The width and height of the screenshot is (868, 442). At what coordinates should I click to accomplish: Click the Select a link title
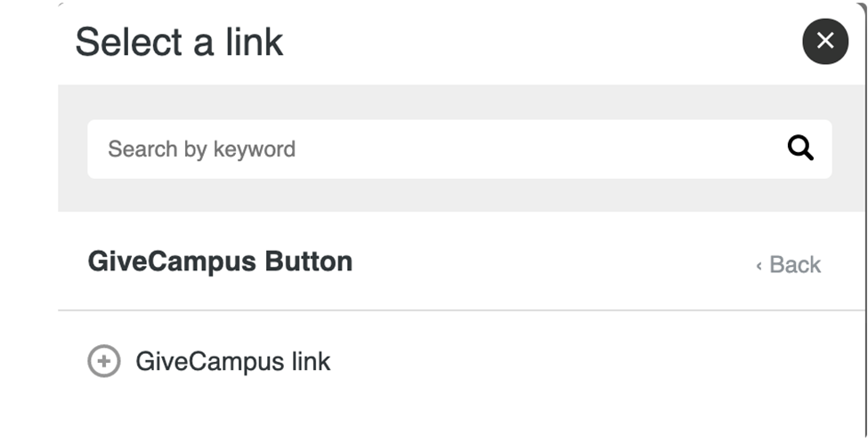pos(179,42)
